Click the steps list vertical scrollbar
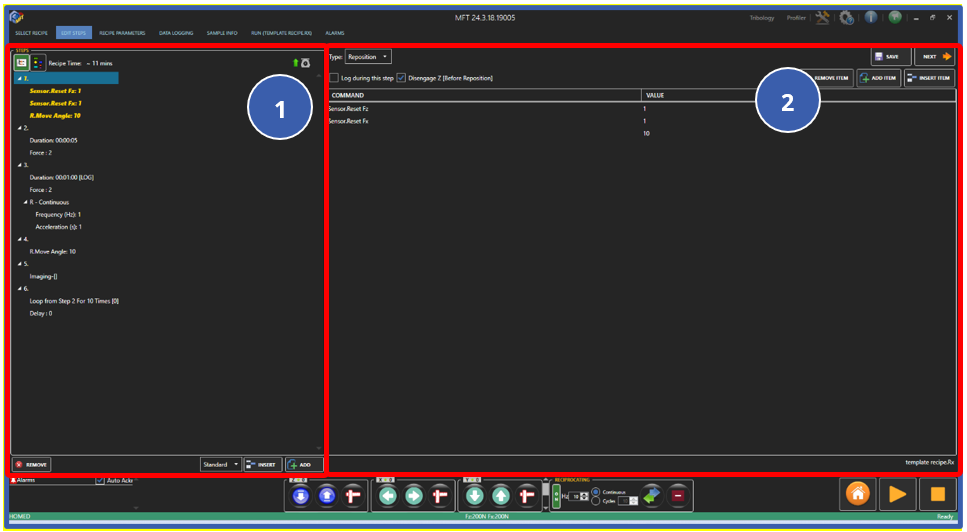967x532 pixels. click(x=319, y=262)
